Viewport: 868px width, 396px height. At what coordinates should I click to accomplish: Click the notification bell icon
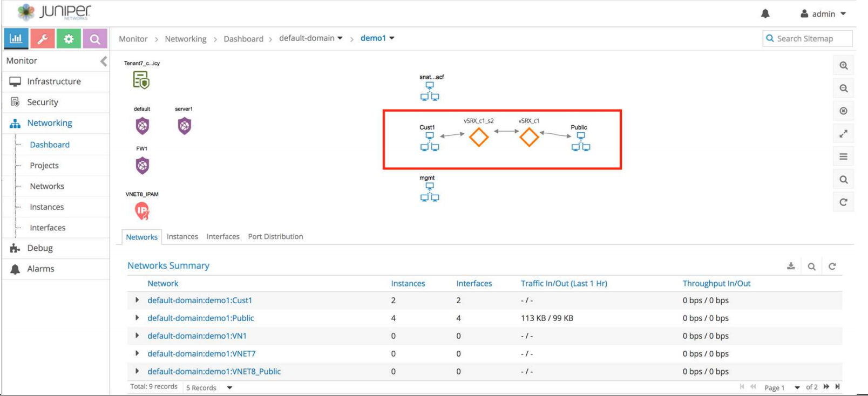click(x=765, y=13)
